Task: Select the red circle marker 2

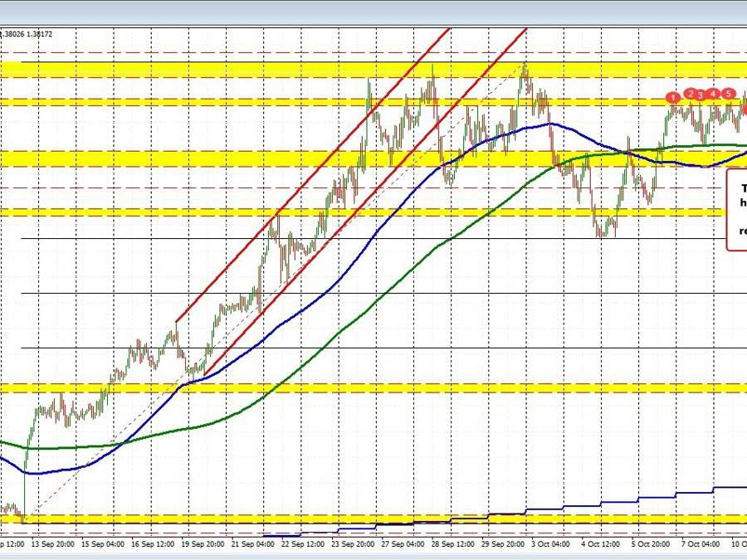Action: tap(690, 94)
